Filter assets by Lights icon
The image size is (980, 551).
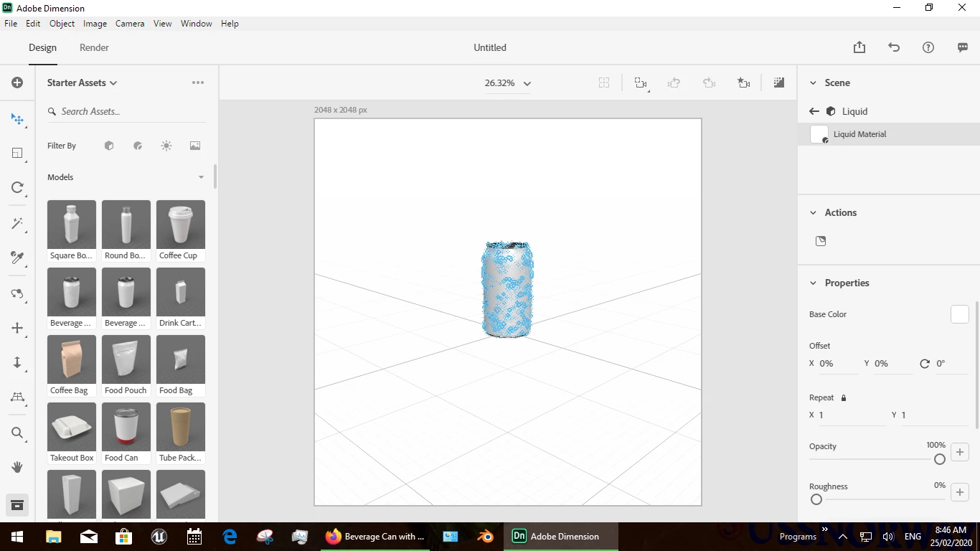(x=166, y=146)
